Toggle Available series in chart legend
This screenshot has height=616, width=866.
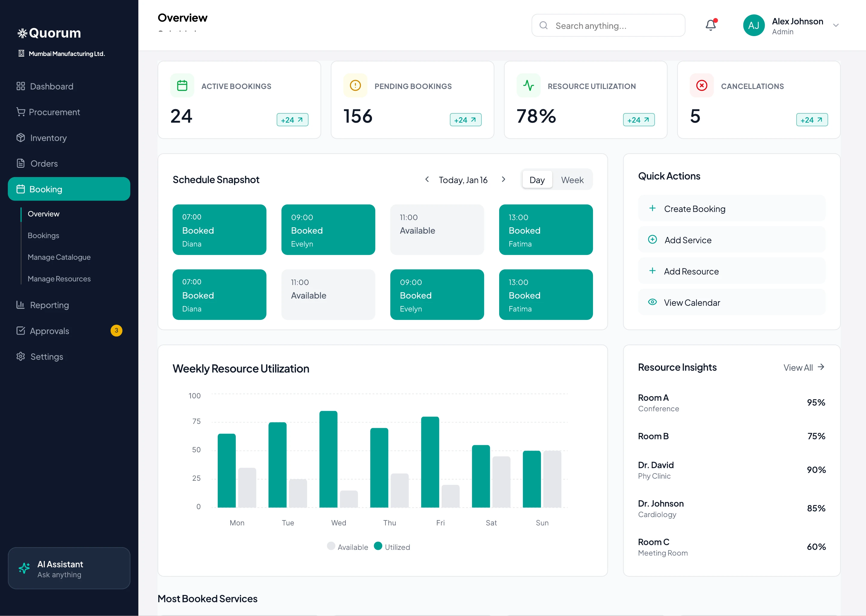pos(347,547)
